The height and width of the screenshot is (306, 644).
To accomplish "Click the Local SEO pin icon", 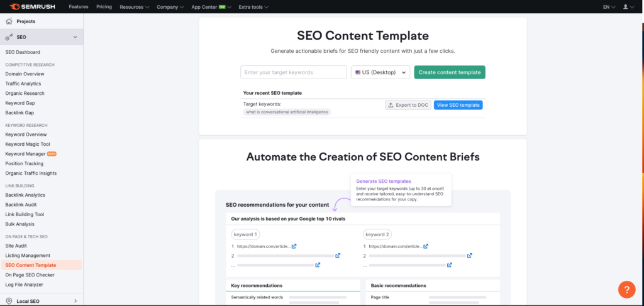I will (x=9, y=301).
